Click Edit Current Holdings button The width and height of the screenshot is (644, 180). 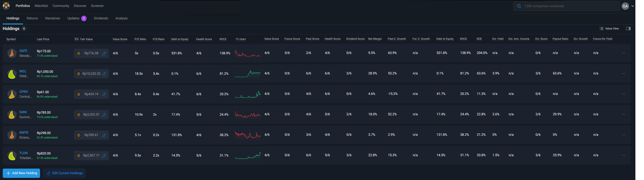click(x=64, y=173)
